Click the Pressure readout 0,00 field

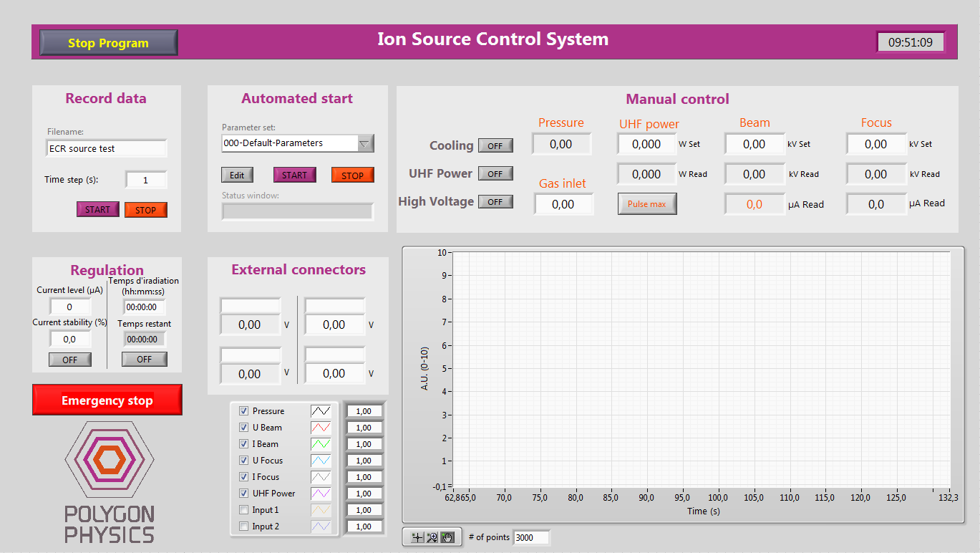[x=561, y=144]
